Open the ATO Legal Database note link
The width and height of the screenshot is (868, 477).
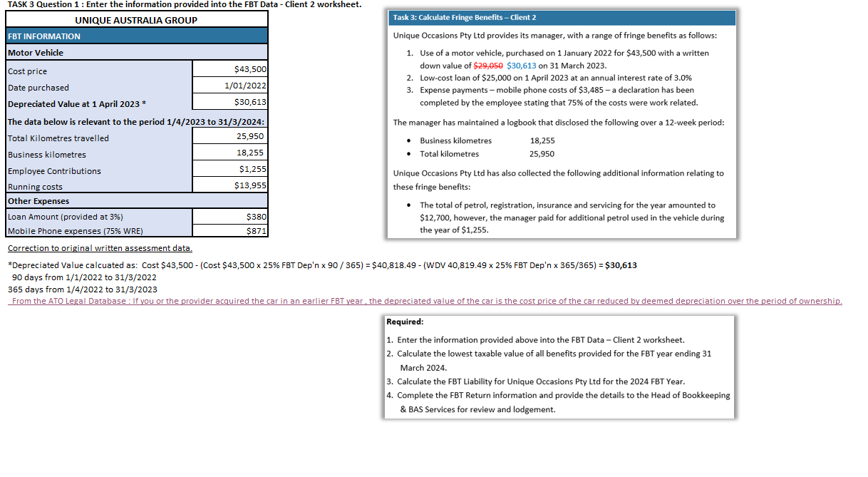pos(427,301)
